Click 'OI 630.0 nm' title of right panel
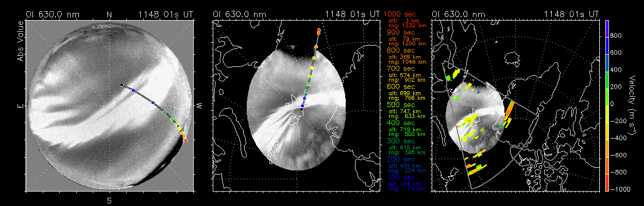The height and width of the screenshot is (206, 644). (457, 15)
